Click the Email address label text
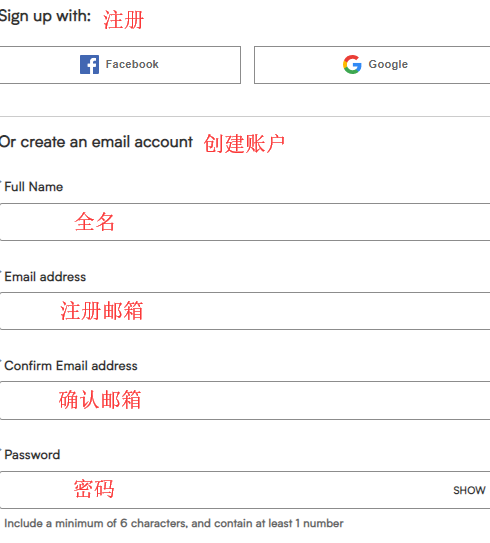The width and height of the screenshot is (490, 543). click(45, 277)
